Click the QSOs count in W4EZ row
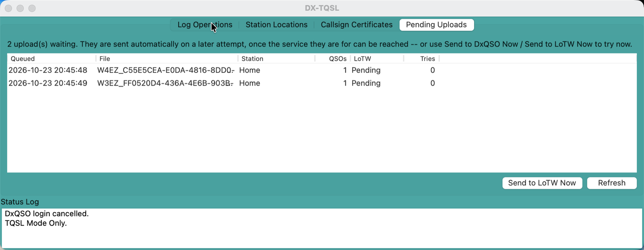644x250 pixels. pos(345,70)
